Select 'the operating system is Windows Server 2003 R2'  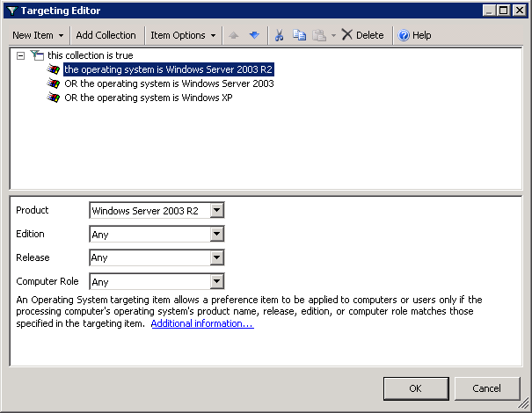pyautogui.click(x=169, y=69)
